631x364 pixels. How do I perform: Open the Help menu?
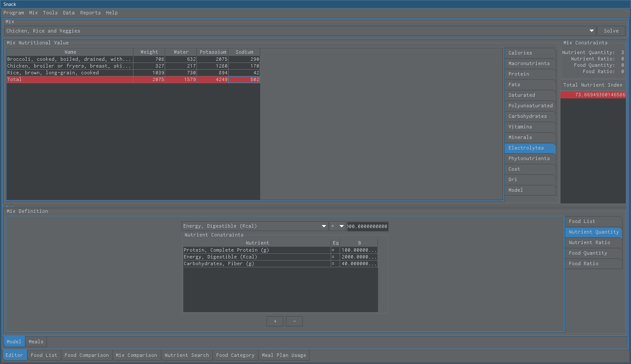(112, 13)
